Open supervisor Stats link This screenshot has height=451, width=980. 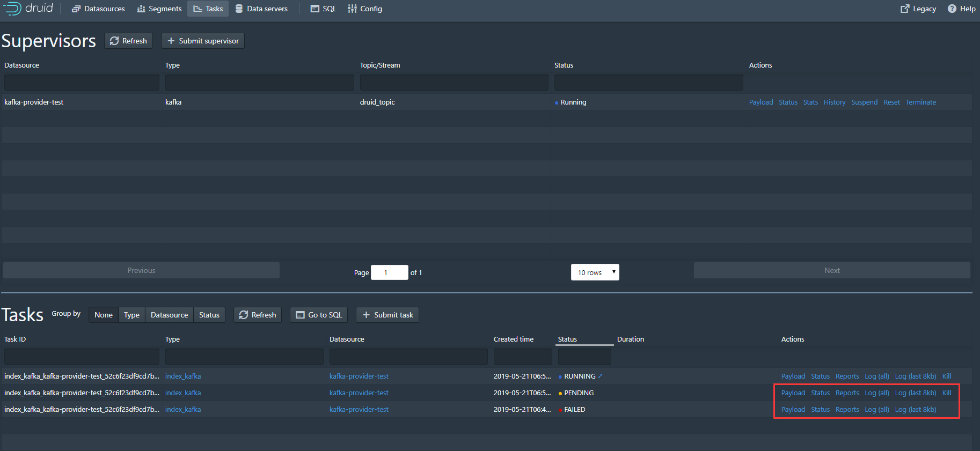click(x=810, y=102)
